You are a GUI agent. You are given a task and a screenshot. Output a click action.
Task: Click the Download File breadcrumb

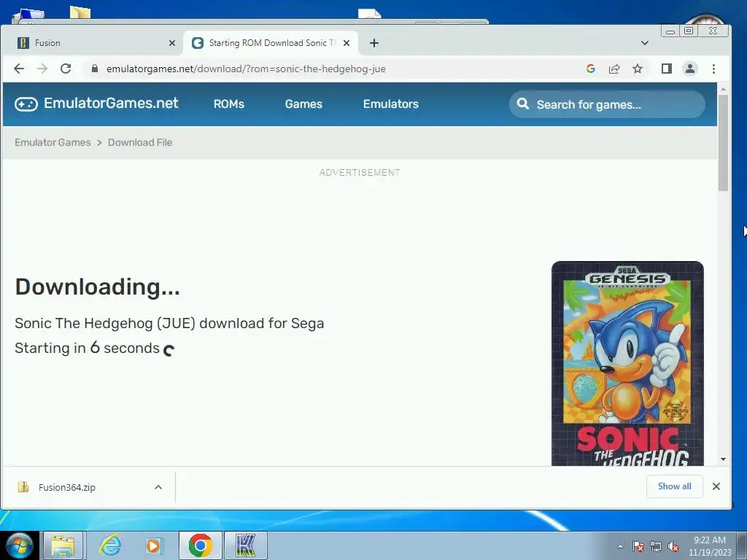coord(140,142)
